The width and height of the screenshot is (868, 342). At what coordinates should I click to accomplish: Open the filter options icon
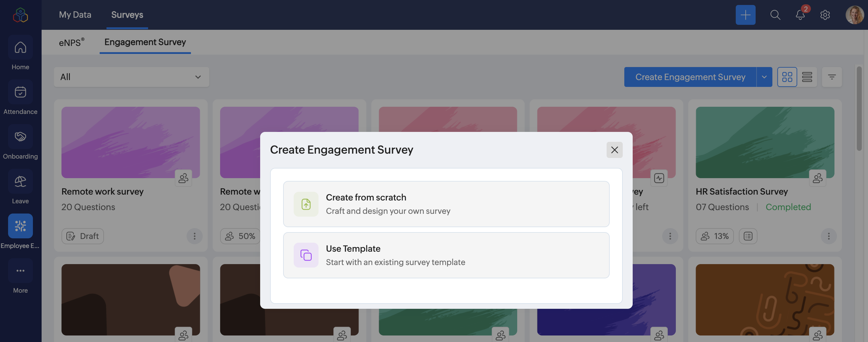tap(832, 77)
